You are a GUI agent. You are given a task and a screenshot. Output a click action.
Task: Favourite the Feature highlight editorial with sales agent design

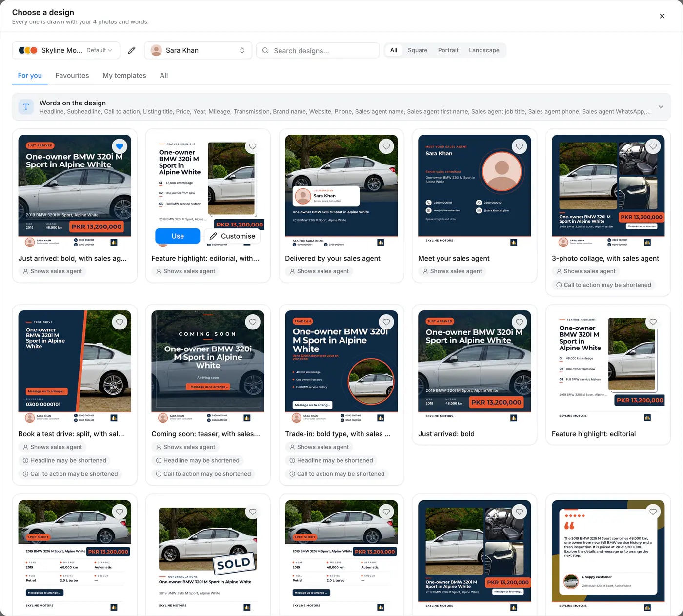253,146
